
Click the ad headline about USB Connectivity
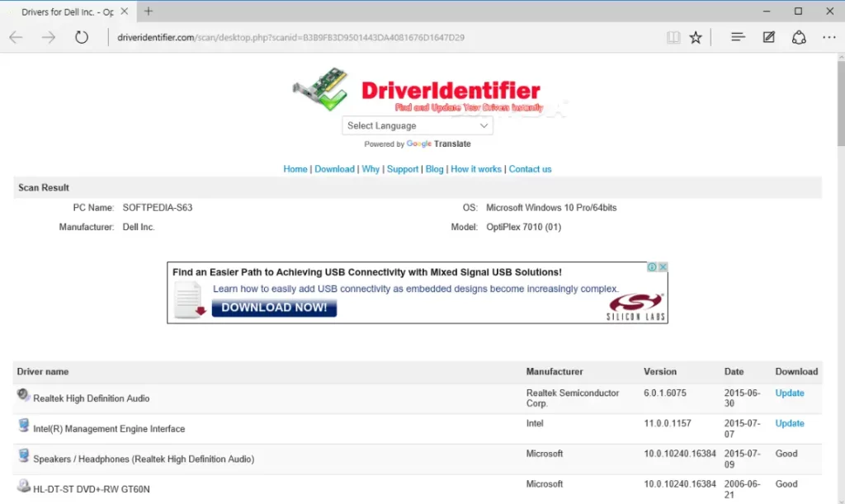(x=366, y=272)
